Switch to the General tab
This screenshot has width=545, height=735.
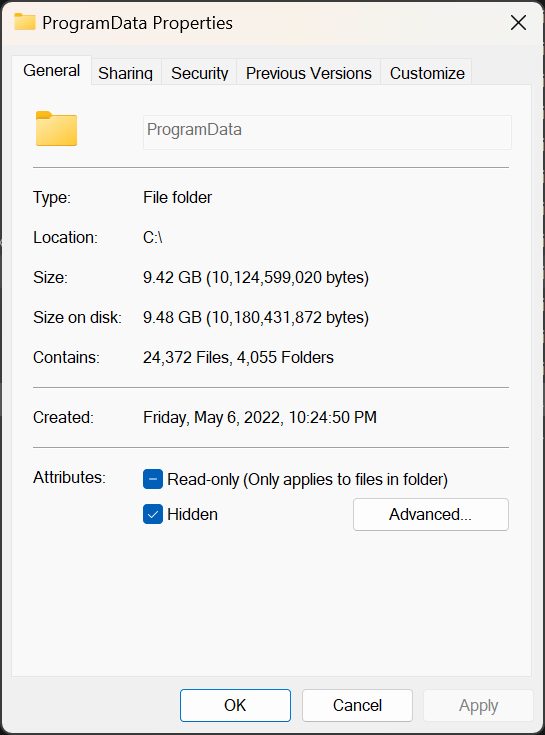(x=52, y=71)
